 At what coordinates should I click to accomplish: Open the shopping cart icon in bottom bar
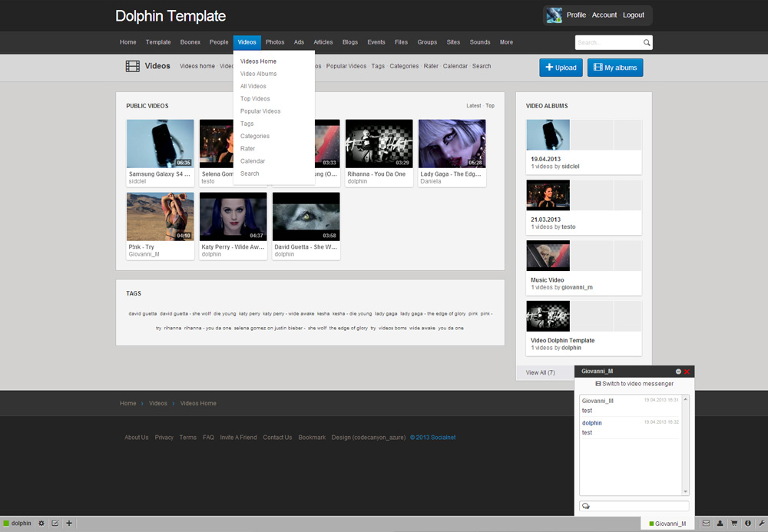click(734, 524)
